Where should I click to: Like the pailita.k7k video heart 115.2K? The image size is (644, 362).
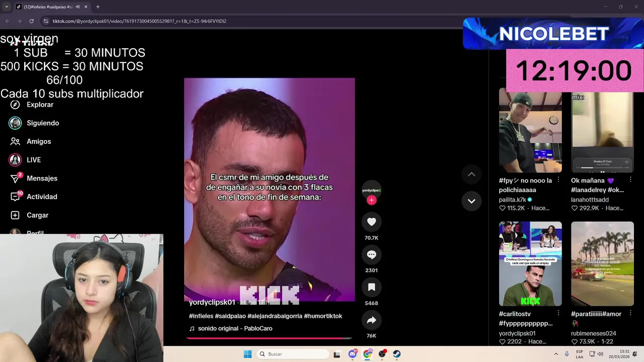click(x=502, y=208)
